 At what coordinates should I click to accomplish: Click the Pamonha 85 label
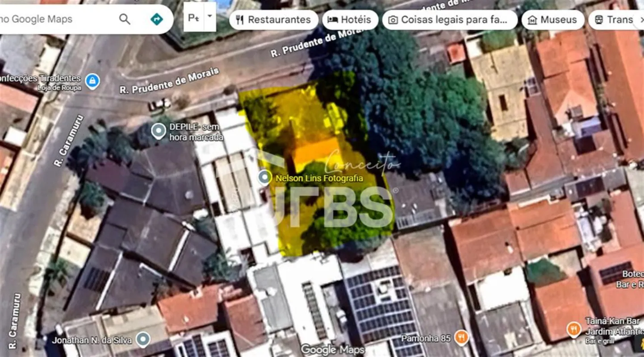click(x=426, y=338)
